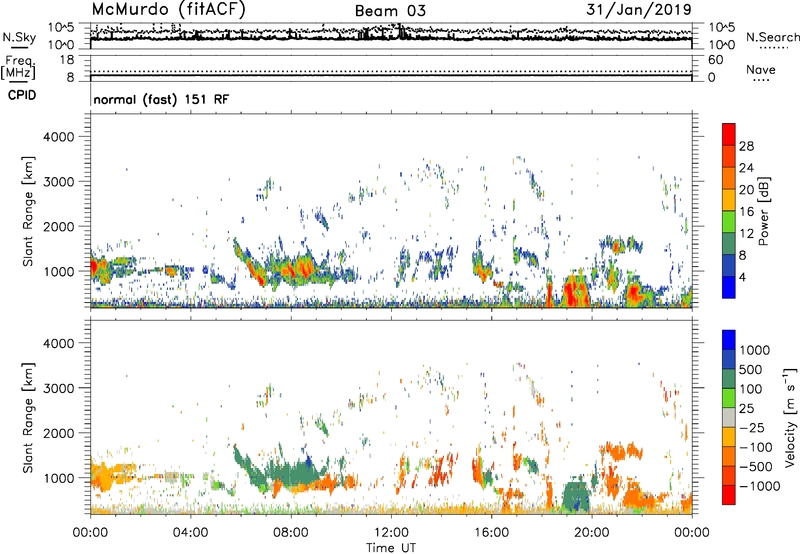Click the '-25' velocity colorbar tick
This screenshot has height=554, width=800.
pos(752,428)
